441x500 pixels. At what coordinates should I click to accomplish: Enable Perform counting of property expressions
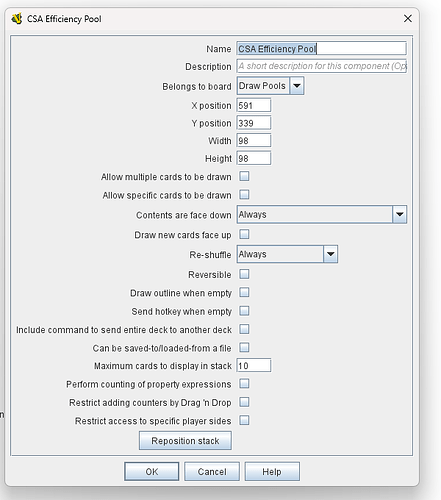(244, 384)
